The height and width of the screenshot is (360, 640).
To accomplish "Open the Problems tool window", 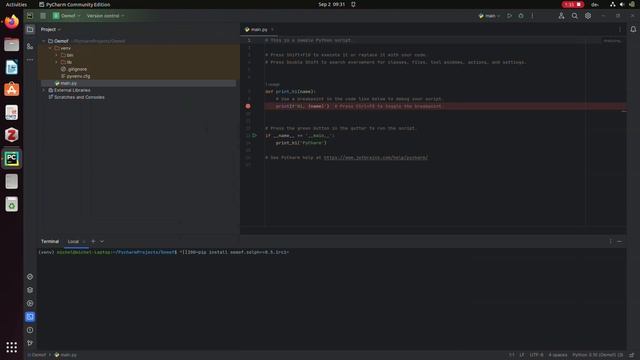I will [x=30, y=330].
